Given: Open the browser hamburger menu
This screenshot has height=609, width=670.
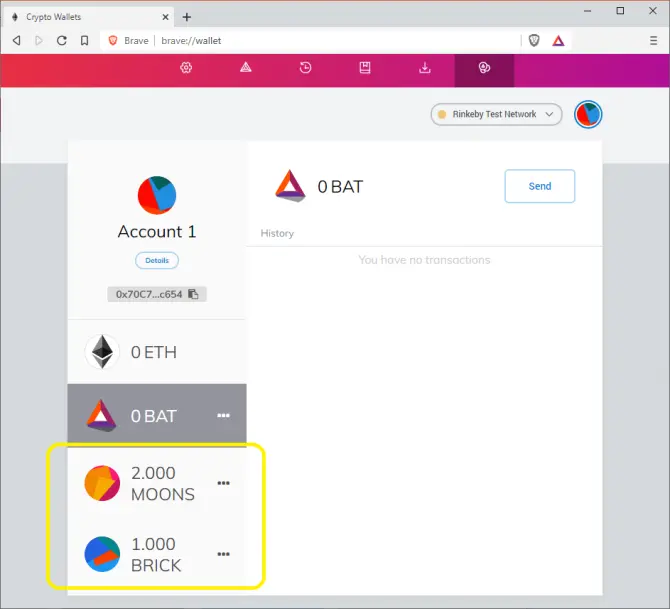Looking at the screenshot, I should point(653,41).
